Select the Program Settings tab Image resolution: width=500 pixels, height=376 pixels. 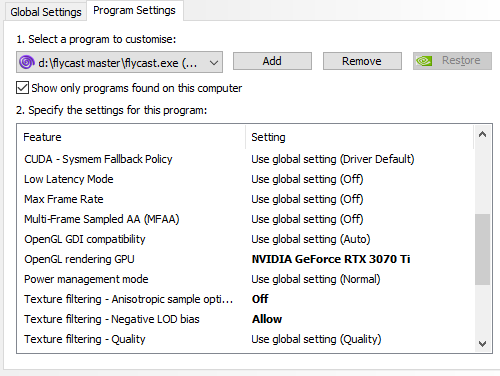pos(134,11)
